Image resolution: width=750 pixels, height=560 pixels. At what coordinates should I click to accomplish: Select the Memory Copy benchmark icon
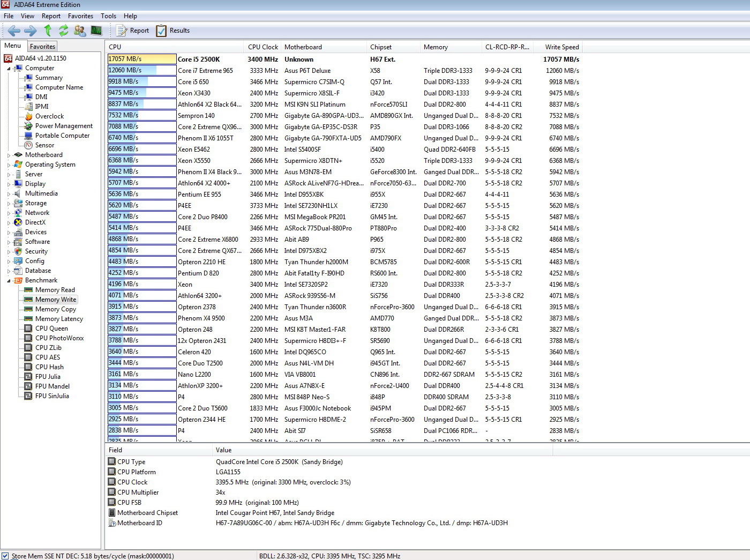pos(28,309)
